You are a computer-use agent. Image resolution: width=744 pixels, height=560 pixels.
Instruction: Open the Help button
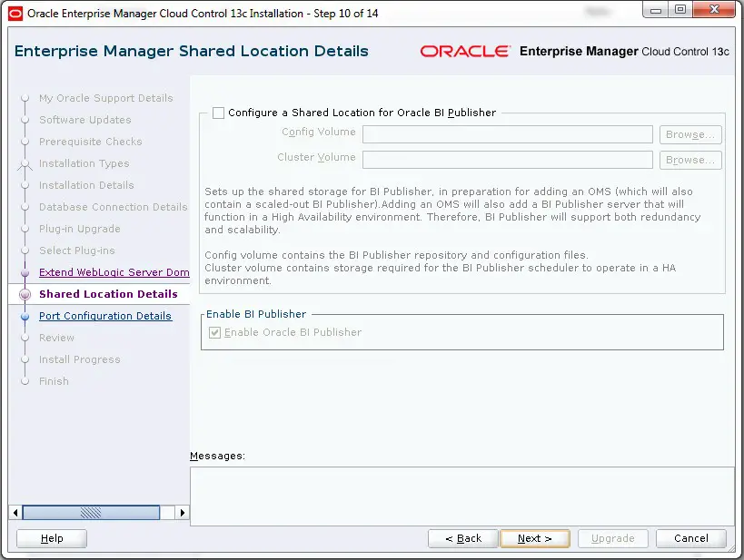[52, 538]
